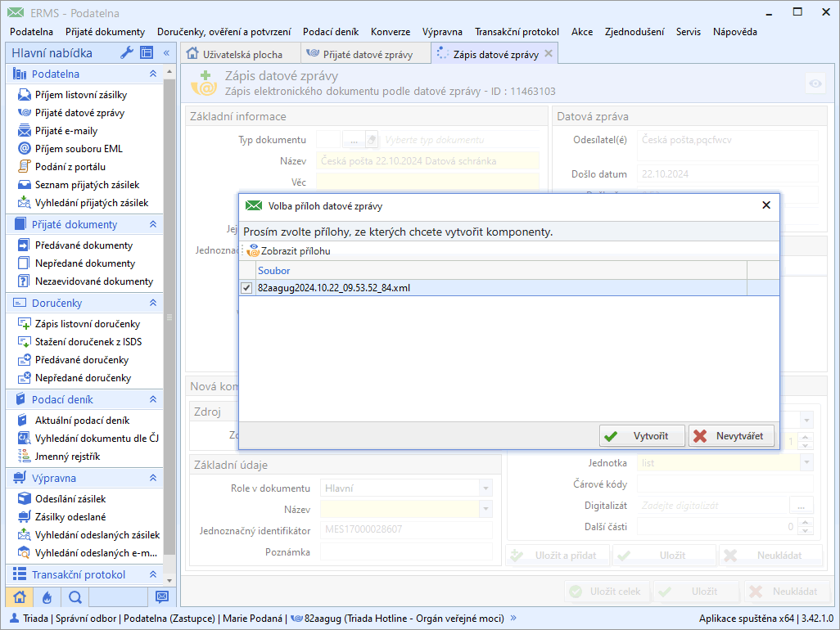840x630 pixels.
Task: Switch to the Uživatelská plocha tab
Action: (234, 54)
